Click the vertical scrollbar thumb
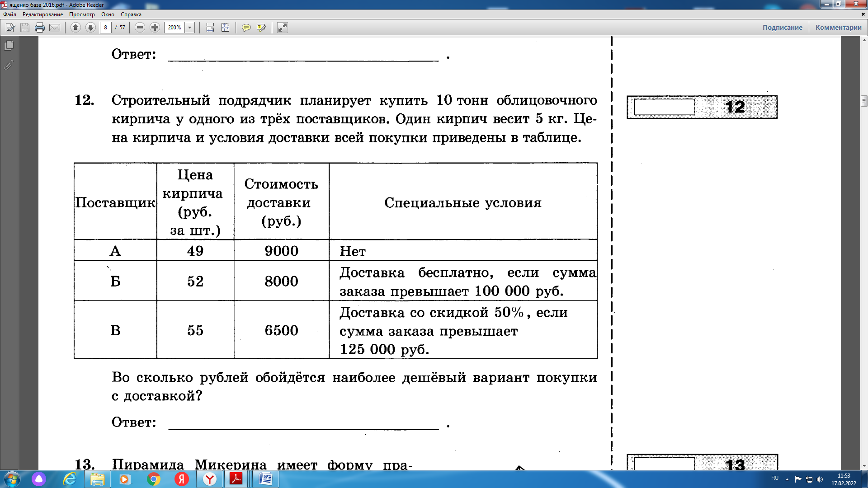Viewport: 868px width, 488px height. 864,101
